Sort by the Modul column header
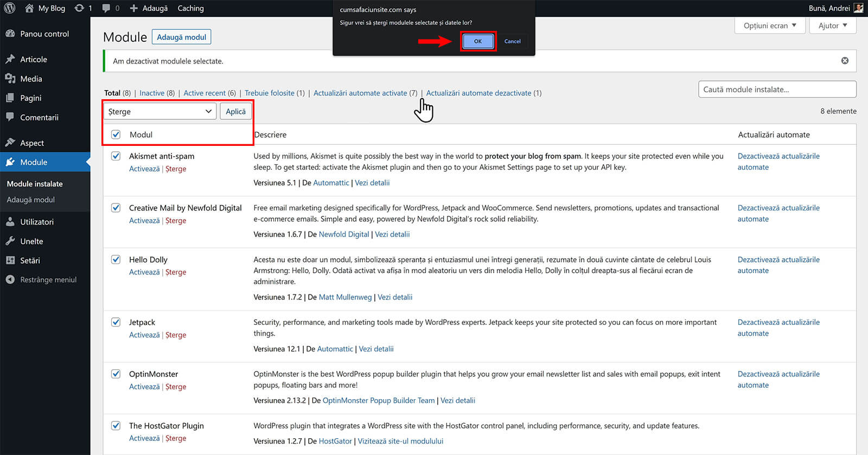 pos(141,134)
